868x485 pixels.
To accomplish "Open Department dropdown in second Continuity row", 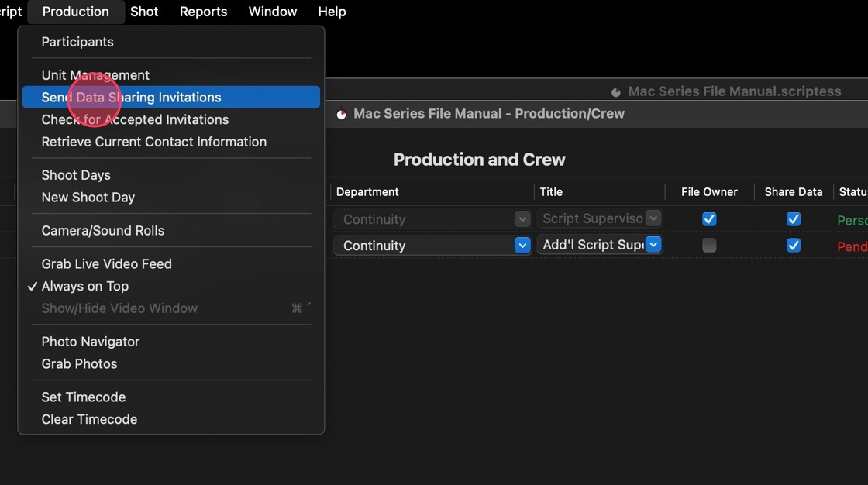I will [522, 246].
